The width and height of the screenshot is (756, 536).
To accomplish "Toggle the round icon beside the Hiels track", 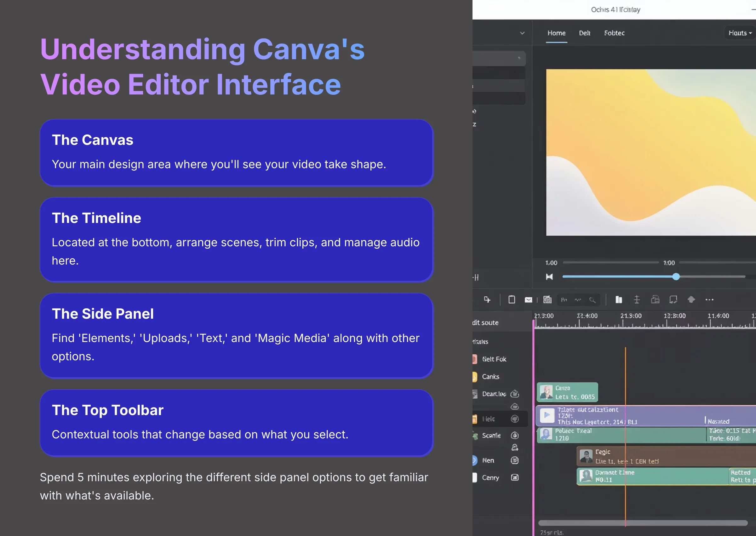I will coord(515,419).
